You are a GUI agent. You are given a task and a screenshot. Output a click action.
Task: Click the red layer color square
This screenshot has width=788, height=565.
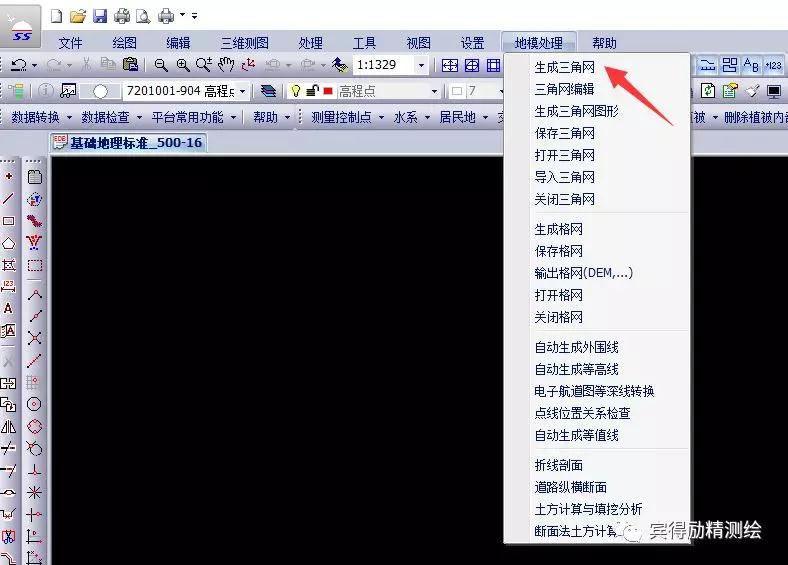tap(327, 91)
